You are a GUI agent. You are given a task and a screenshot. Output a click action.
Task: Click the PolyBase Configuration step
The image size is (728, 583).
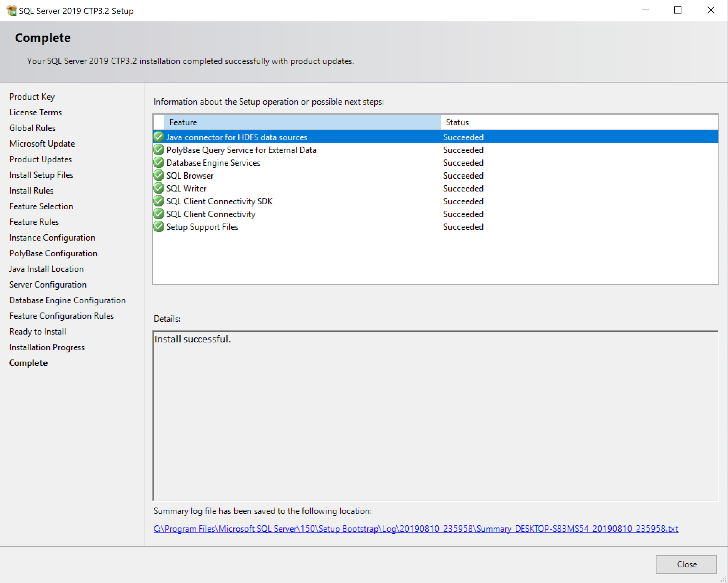53,253
